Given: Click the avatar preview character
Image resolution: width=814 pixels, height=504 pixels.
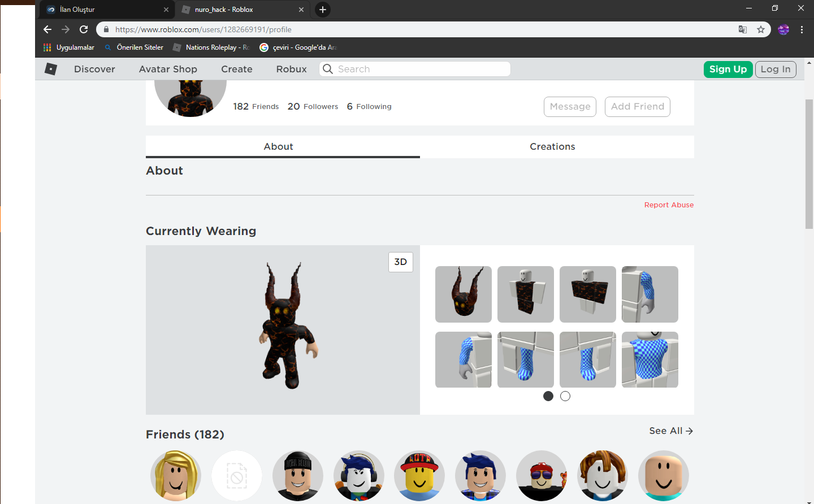Looking at the screenshot, I should [x=288, y=327].
